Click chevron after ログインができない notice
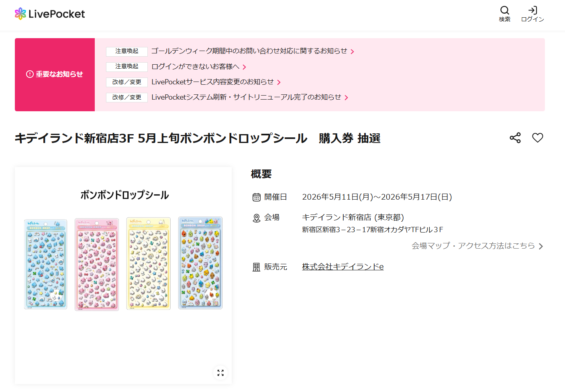 (x=244, y=67)
